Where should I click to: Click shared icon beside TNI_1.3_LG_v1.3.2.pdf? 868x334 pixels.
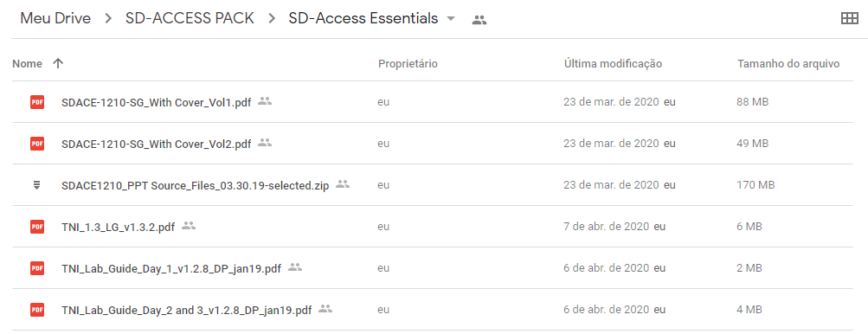pyautogui.click(x=189, y=226)
